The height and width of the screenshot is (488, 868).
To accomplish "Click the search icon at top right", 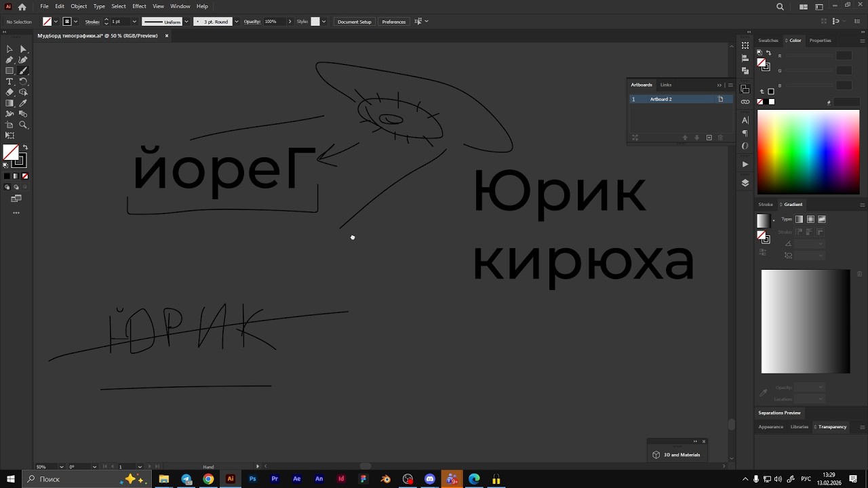I will coord(780,7).
